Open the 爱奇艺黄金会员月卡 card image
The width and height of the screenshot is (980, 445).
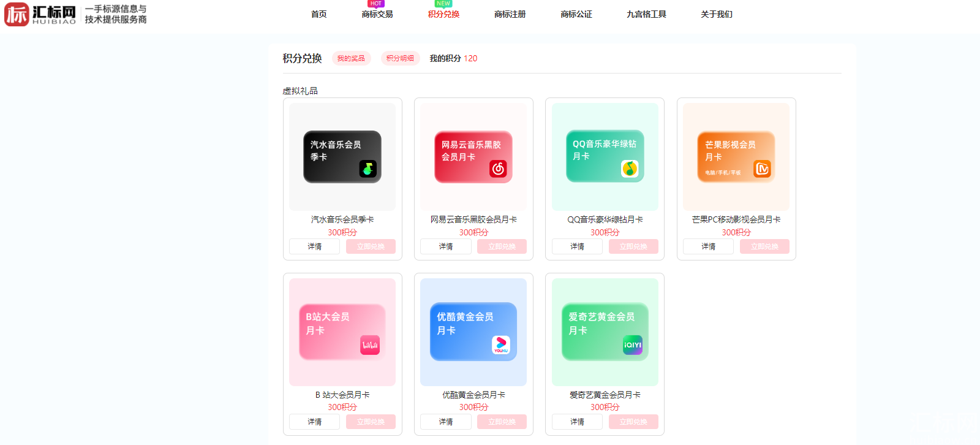click(x=605, y=332)
